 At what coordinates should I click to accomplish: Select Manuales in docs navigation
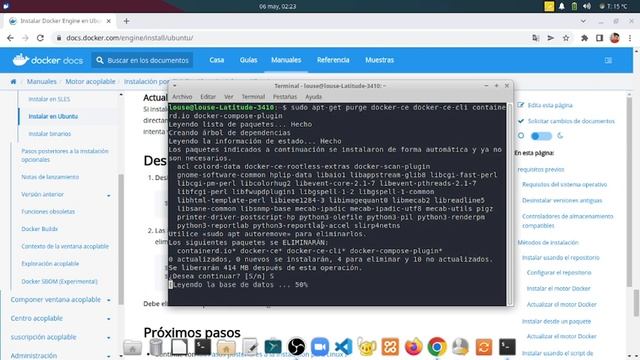tap(286, 60)
